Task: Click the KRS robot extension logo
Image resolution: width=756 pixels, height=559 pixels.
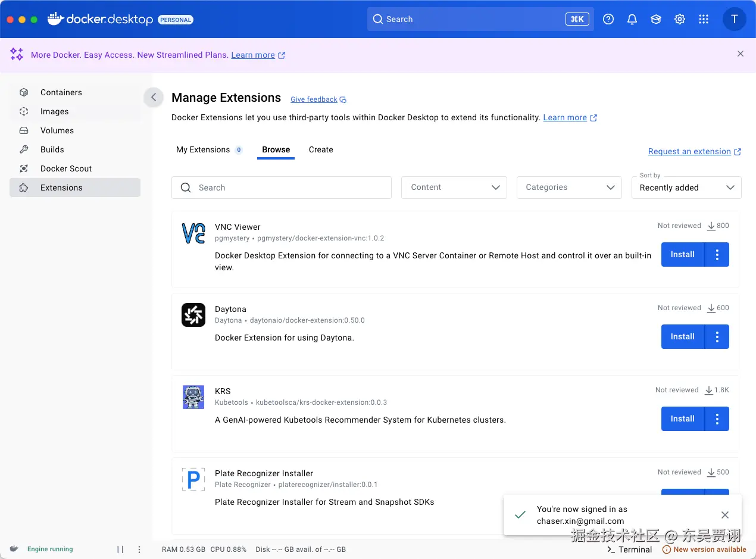Action: point(193,397)
